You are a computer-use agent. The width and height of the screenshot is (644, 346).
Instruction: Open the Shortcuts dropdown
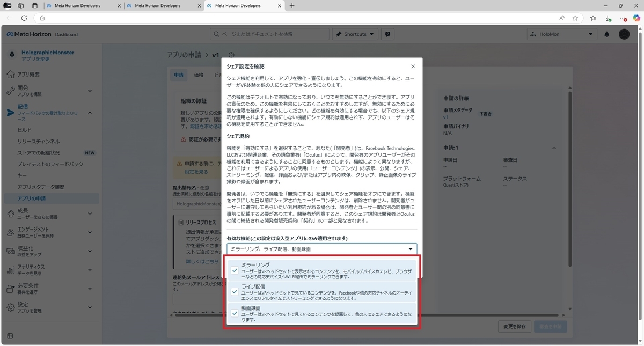[x=355, y=34]
